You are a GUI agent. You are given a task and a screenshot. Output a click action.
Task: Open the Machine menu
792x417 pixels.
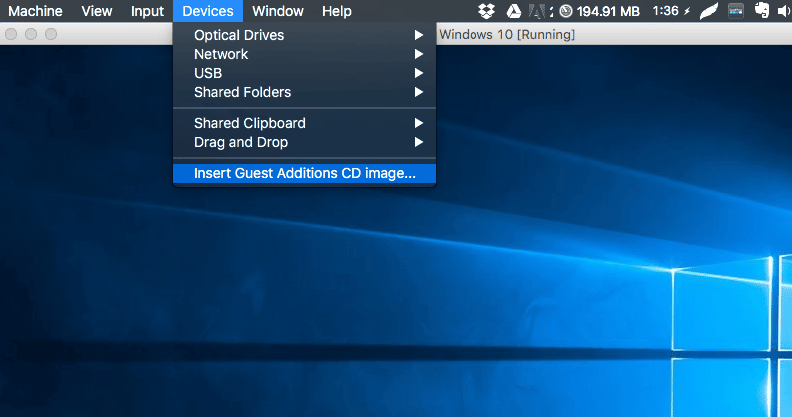pyautogui.click(x=35, y=11)
